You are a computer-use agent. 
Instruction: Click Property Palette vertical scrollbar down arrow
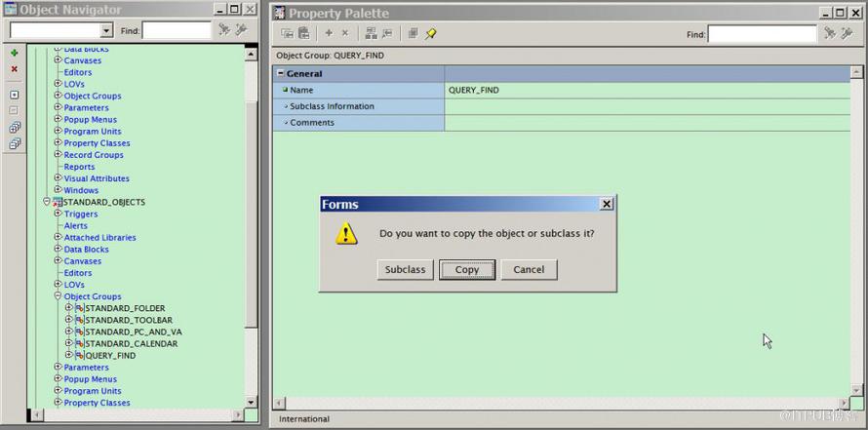(856, 390)
